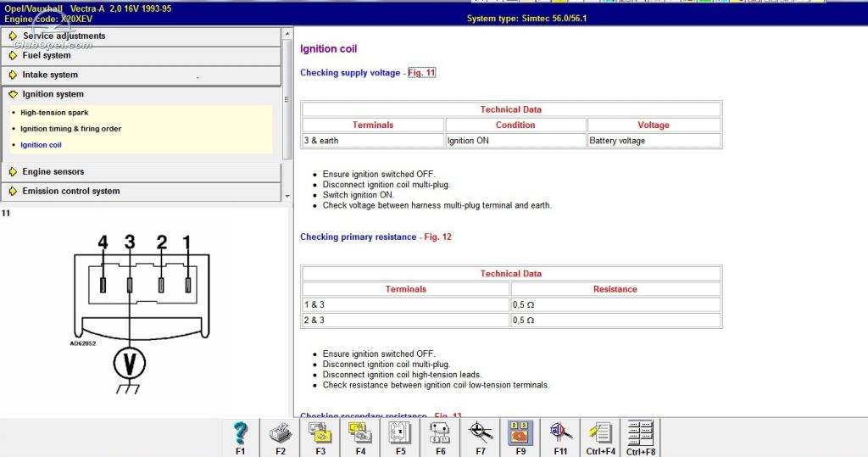Click the 0,5 Ω value for terminals 1 & 3
The image size is (868, 457).
click(x=615, y=304)
